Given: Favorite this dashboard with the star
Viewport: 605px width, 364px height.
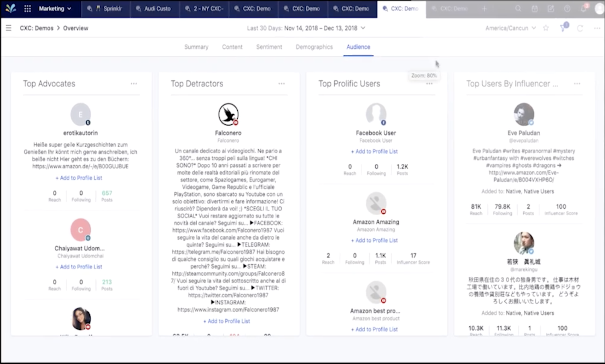Looking at the screenshot, I should tap(546, 28).
